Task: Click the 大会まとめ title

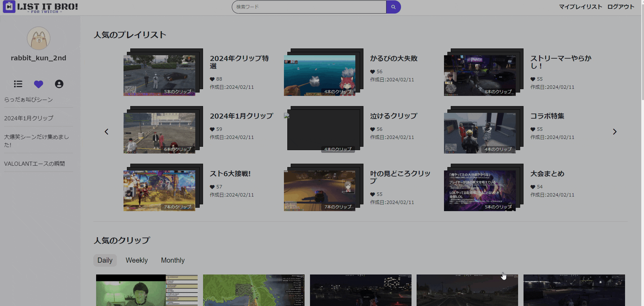Action: [547, 174]
